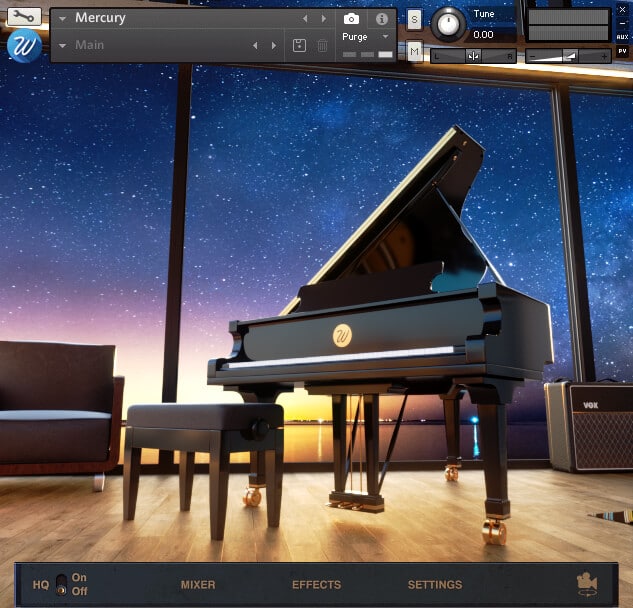Click the Vox amplifier in the room
Screen dimensions: 633x608
[x=589, y=426]
